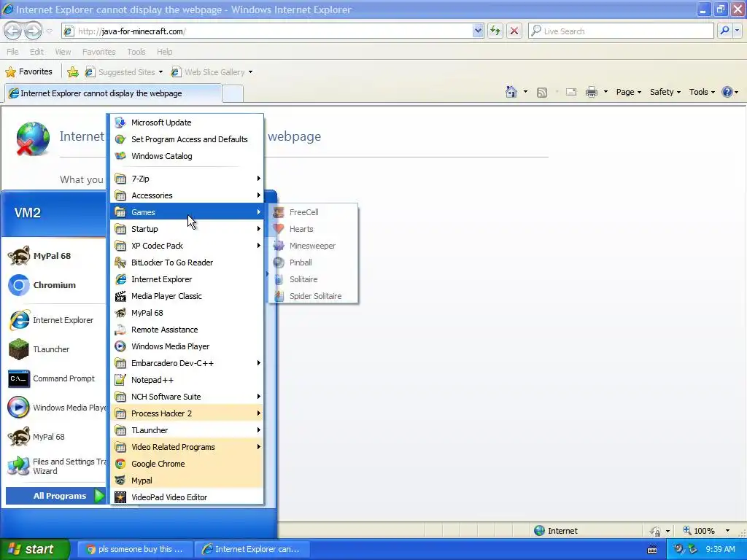Open Files and Settings Transfer Wizard
The height and width of the screenshot is (560, 747).
[x=56, y=466]
